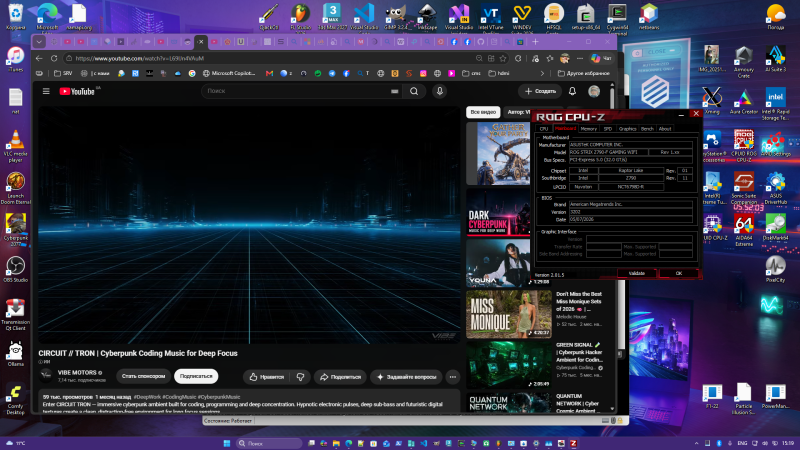Launch the Cyberpunk 2077 desktop shortcut
Image resolution: width=800 pixels, height=450 pixels.
click(15, 230)
